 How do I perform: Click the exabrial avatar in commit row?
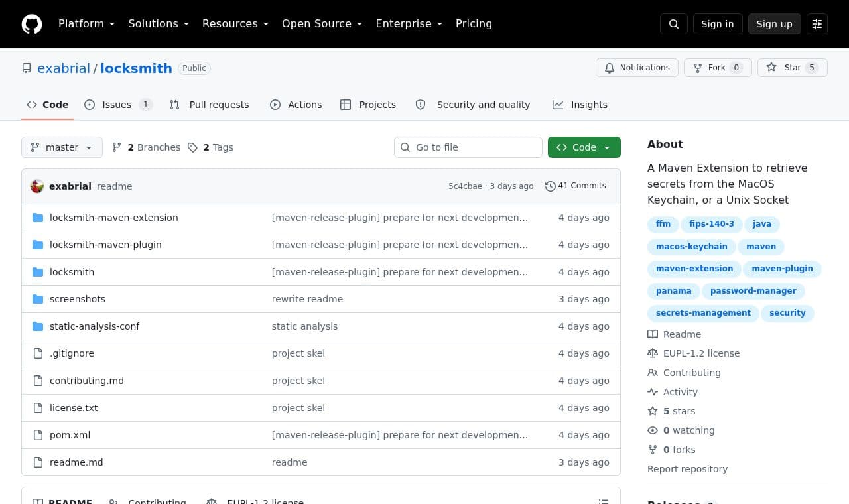click(37, 186)
